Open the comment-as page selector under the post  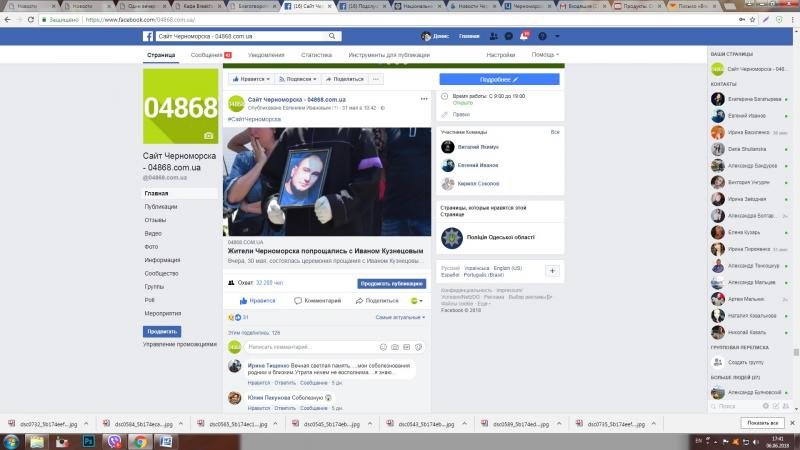point(417,301)
